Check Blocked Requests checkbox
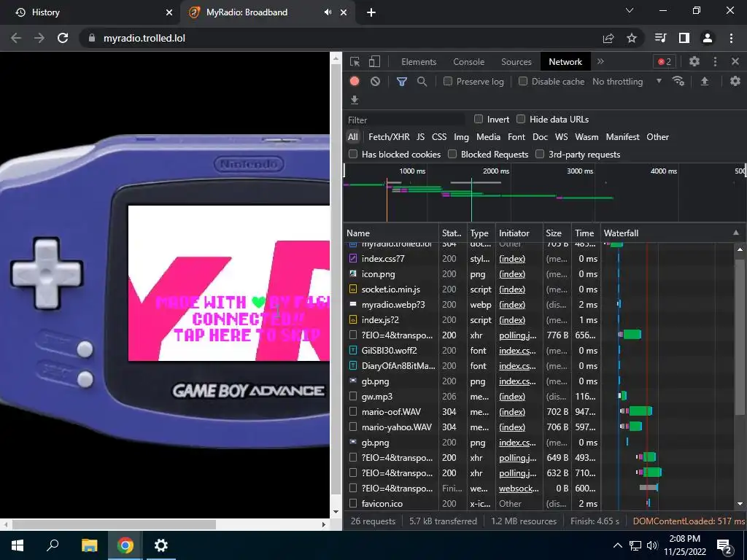The image size is (747, 560). point(452,154)
